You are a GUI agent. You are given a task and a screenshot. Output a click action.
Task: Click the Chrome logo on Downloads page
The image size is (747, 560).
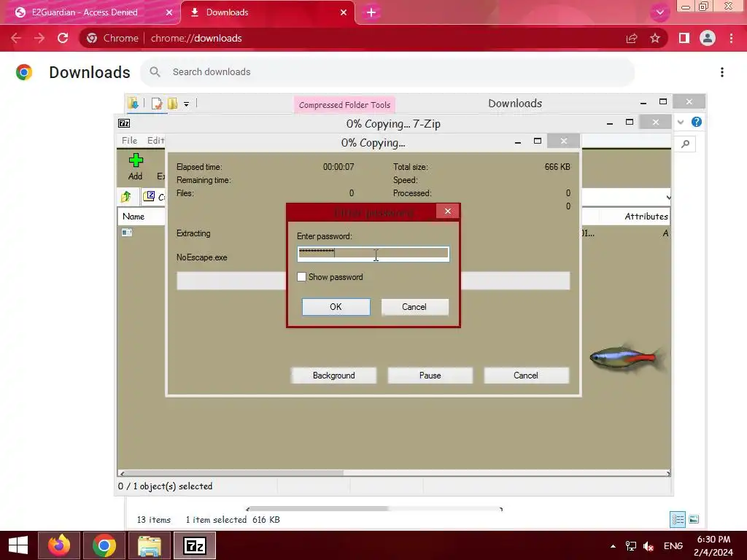[24, 72]
